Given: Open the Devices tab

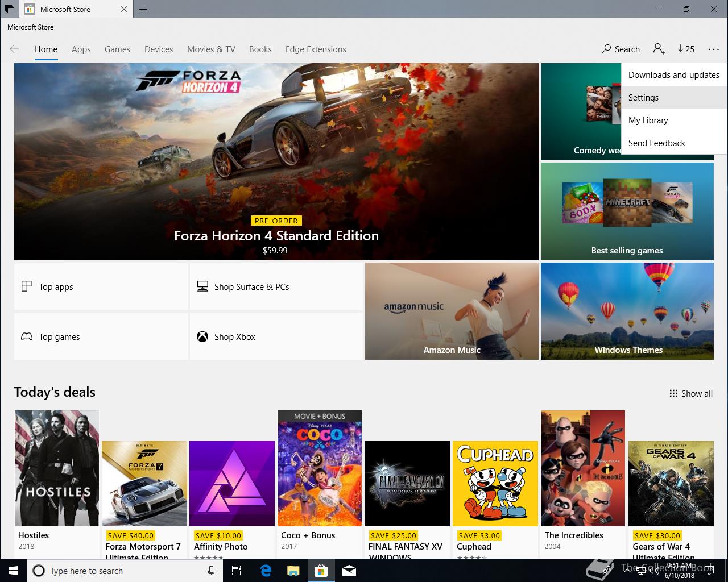Looking at the screenshot, I should [159, 49].
